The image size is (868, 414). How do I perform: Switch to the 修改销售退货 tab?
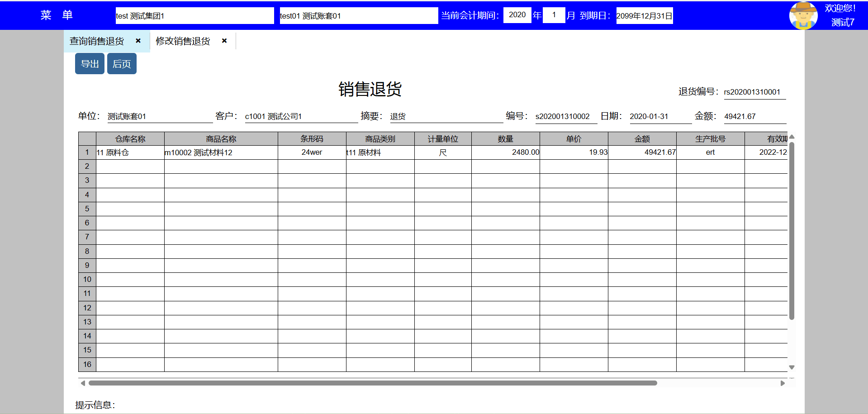pos(183,41)
